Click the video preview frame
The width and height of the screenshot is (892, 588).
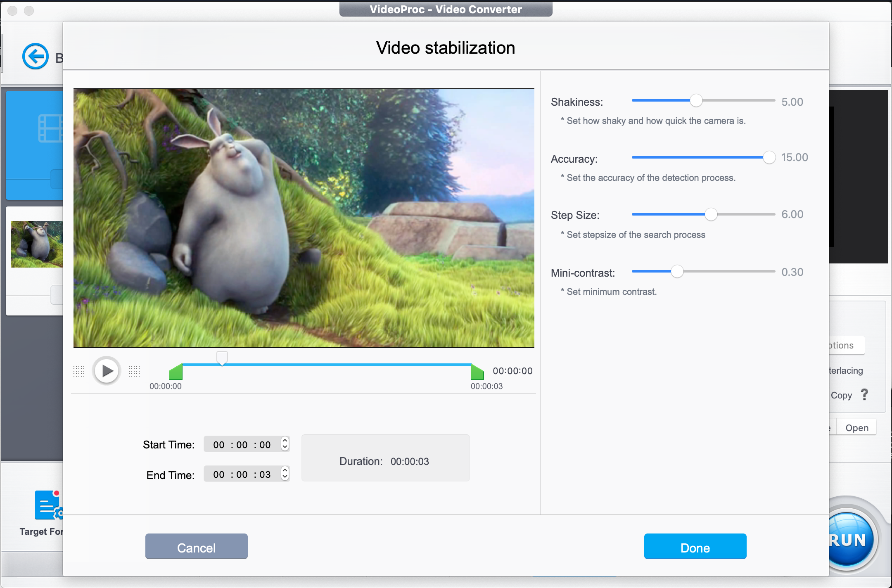click(x=304, y=218)
